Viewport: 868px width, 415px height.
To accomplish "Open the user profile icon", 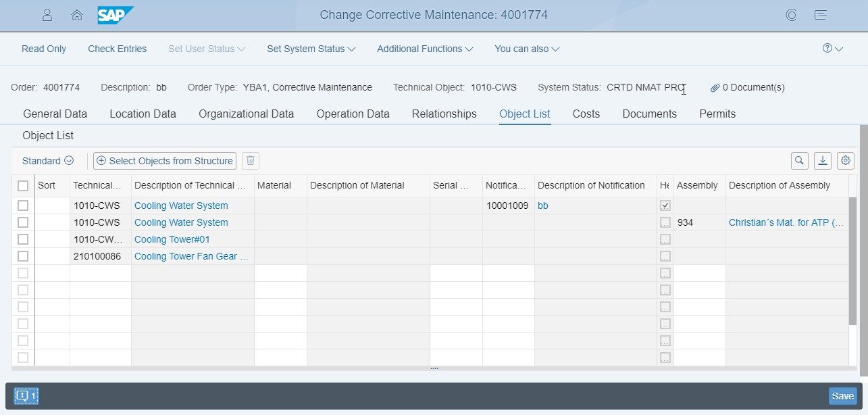I will pyautogui.click(x=47, y=15).
